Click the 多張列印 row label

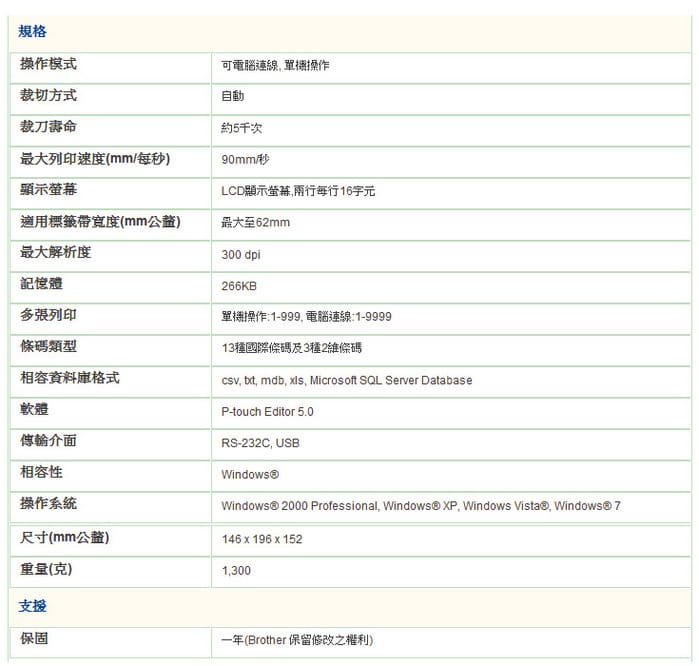coord(49,315)
